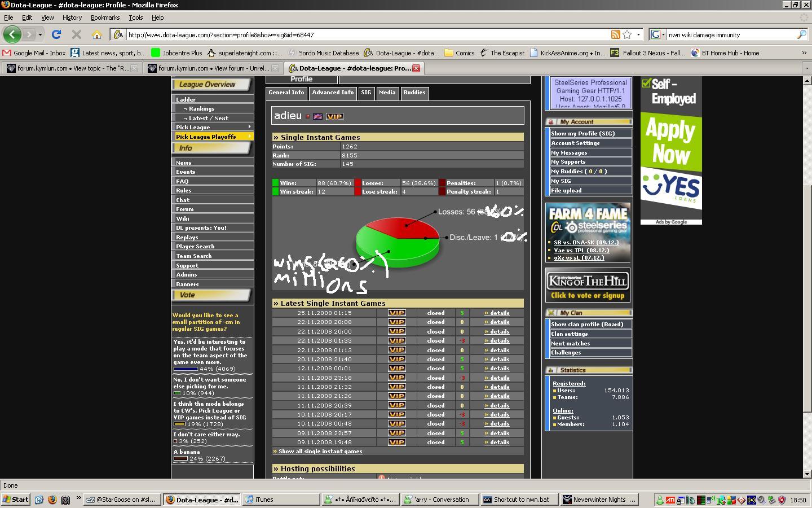Image resolution: width=812 pixels, height=508 pixels.
Task: Open the list-all-tabs dropdown
Action: (x=806, y=68)
